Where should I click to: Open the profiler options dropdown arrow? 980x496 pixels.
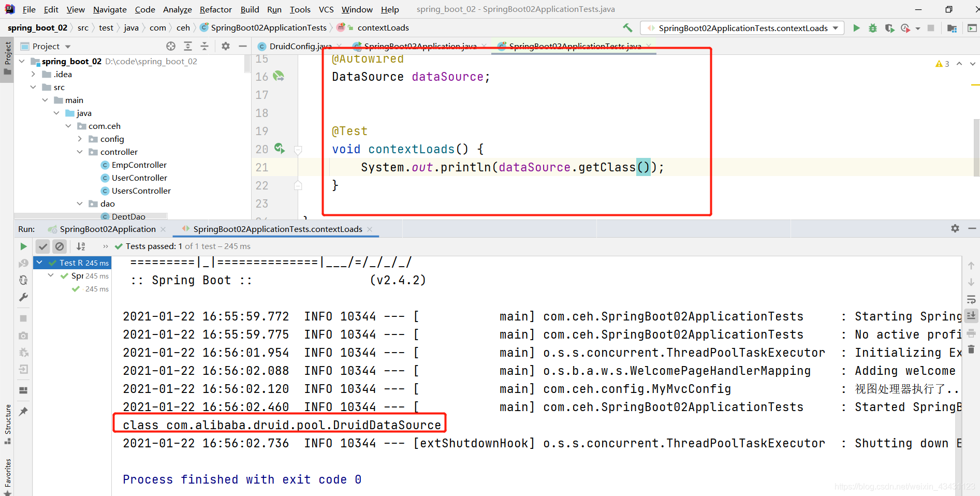pyautogui.click(x=918, y=28)
